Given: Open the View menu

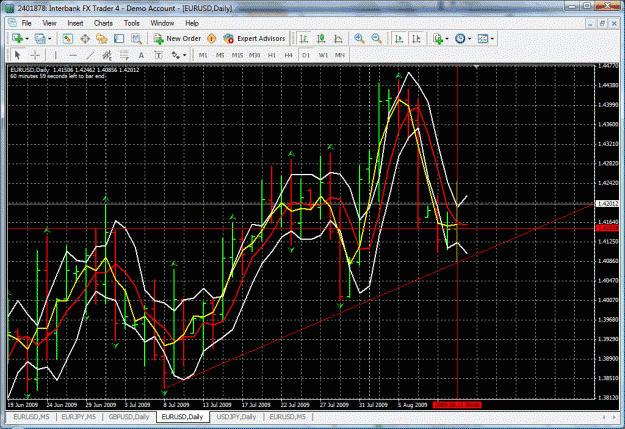Looking at the screenshot, I should tap(49, 23).
